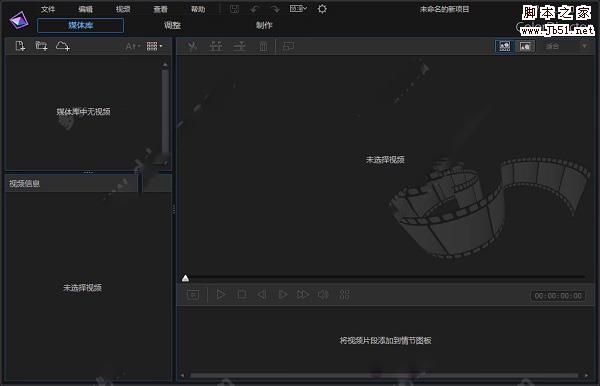Click the media library vertical scrollbar

(165, 111)
